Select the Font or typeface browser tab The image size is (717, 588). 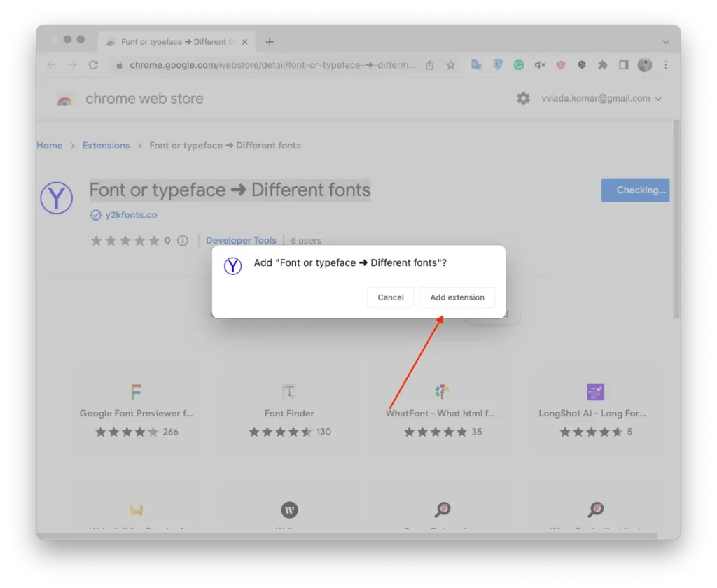tap(176, 42)
